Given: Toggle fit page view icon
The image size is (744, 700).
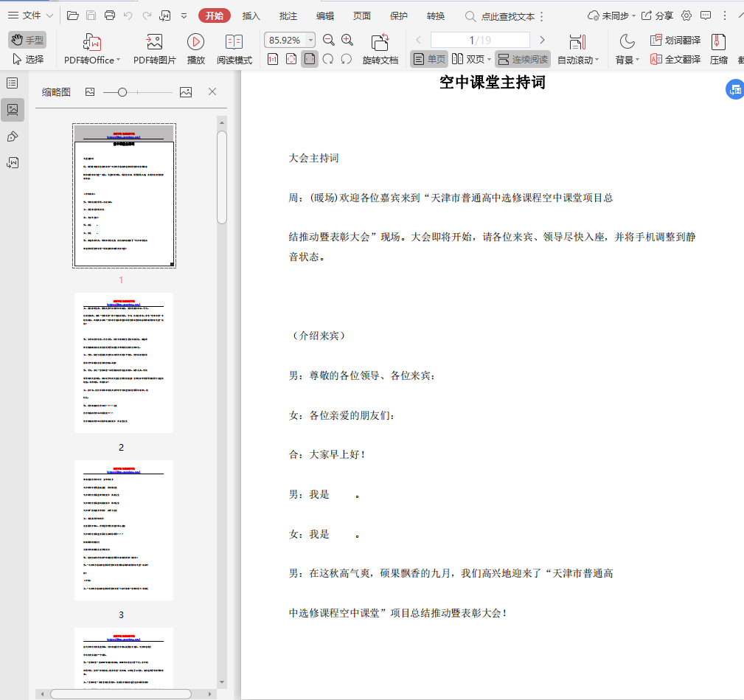Looking at the screenshot, I should coord(291,59).
